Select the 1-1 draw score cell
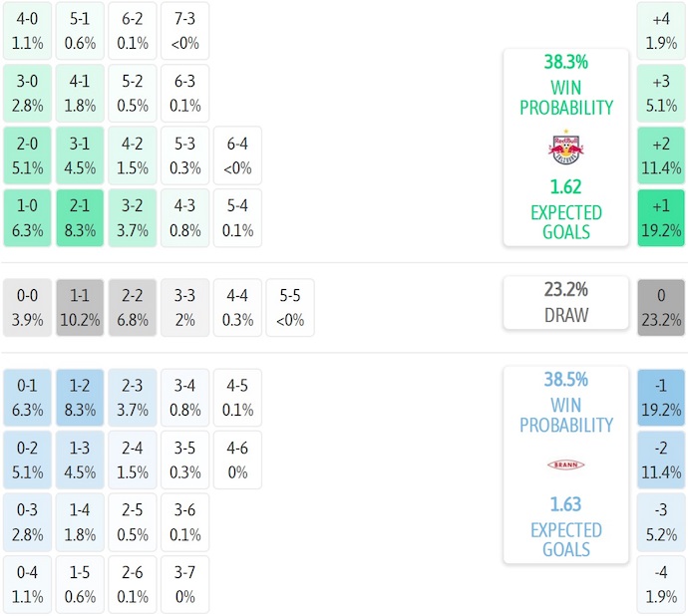 80,308
